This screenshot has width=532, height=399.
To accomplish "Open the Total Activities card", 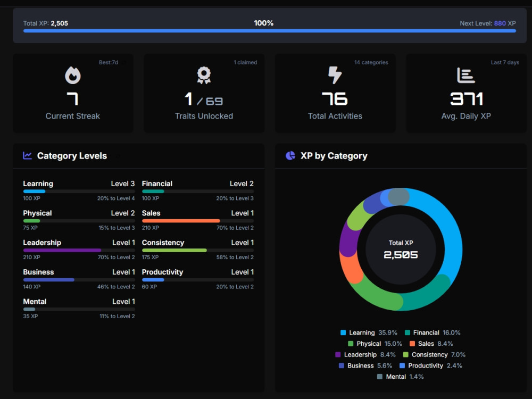I will point(335,93).
